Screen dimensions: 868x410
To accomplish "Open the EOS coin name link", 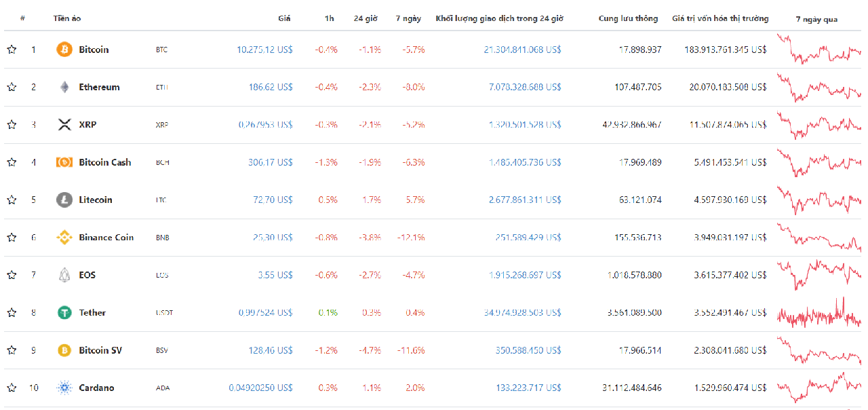I will (87, 275).
